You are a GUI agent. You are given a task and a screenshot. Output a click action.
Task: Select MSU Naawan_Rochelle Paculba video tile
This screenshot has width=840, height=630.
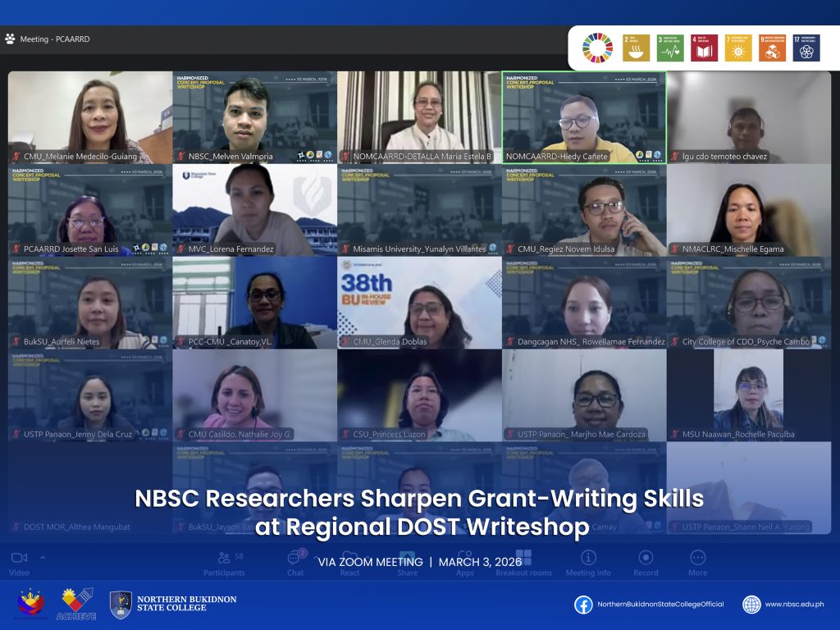point(749,395)
